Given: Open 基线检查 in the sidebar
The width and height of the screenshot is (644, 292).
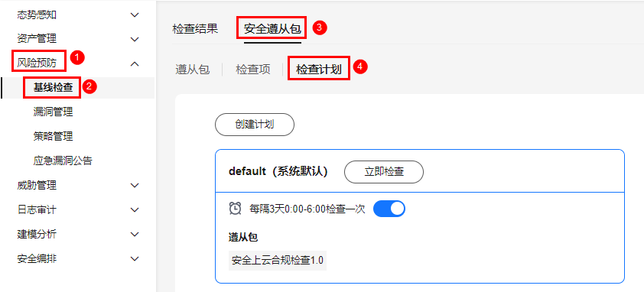Looking at the screenshot, I should click(x=53, y=87).
